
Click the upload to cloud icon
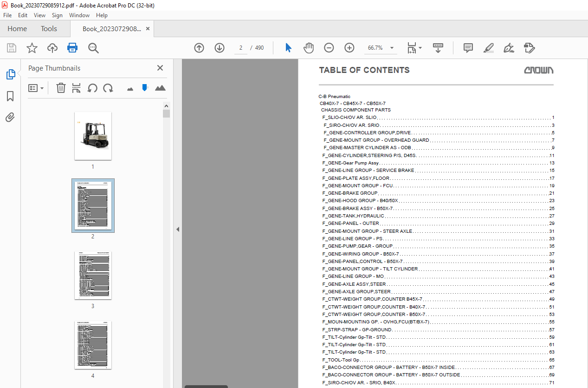tap(52, 48)
